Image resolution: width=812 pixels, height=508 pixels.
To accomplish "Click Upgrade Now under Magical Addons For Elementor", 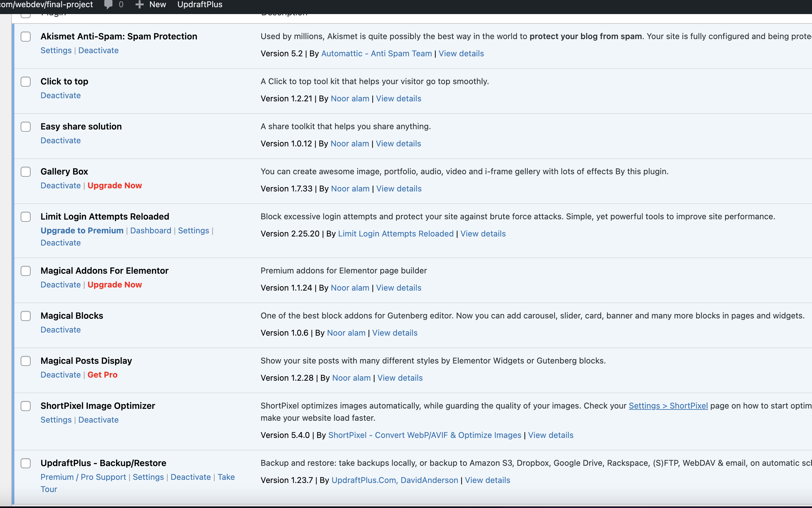I will click(115, 285).
